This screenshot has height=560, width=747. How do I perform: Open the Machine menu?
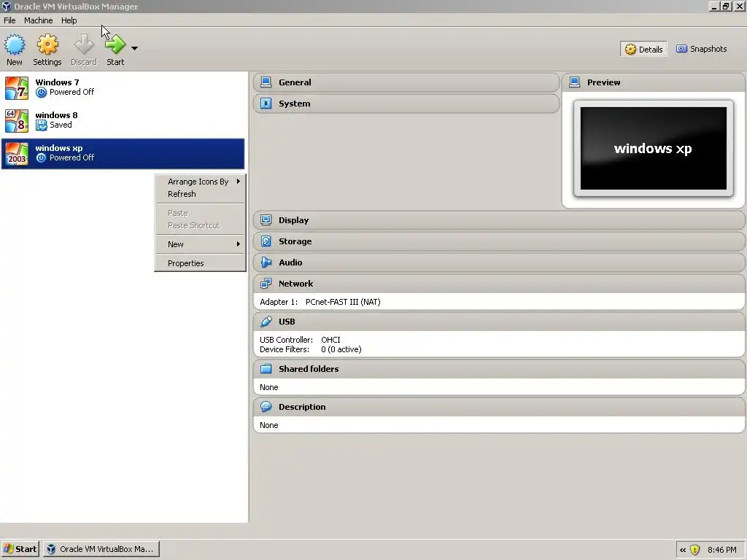[x=39, y=20]
